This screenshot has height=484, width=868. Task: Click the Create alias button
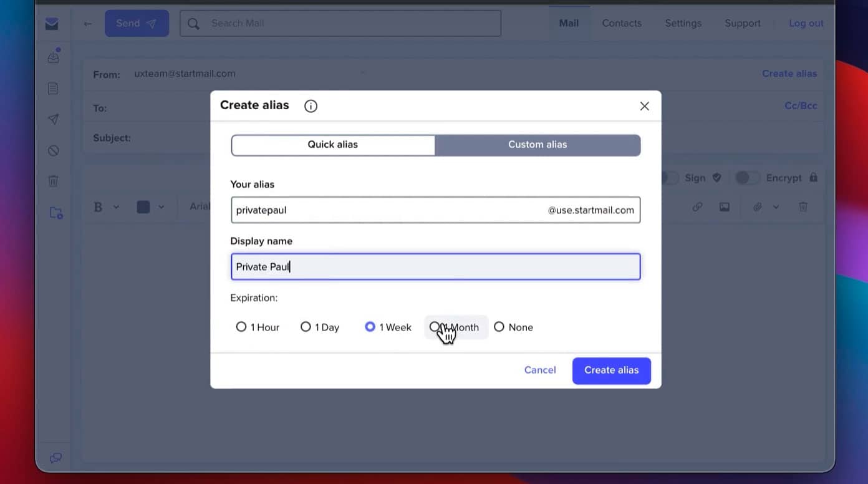[611, 370]
